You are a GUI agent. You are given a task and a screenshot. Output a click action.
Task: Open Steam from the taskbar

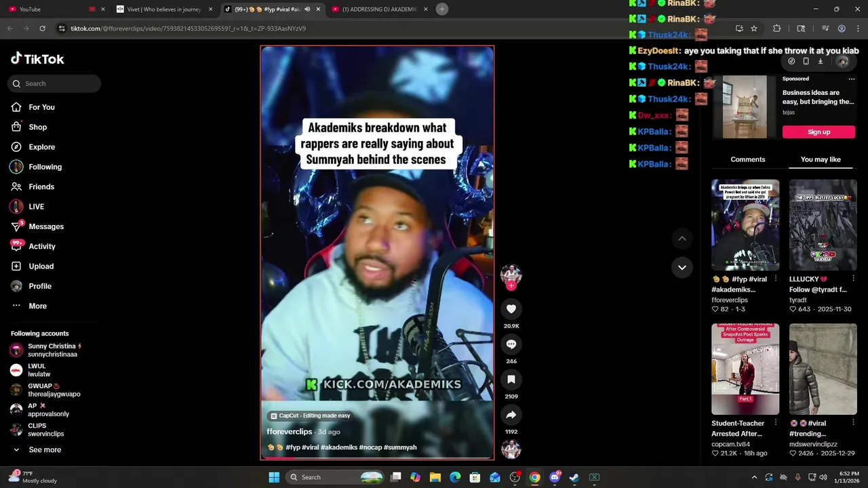(x=574, y=477)
